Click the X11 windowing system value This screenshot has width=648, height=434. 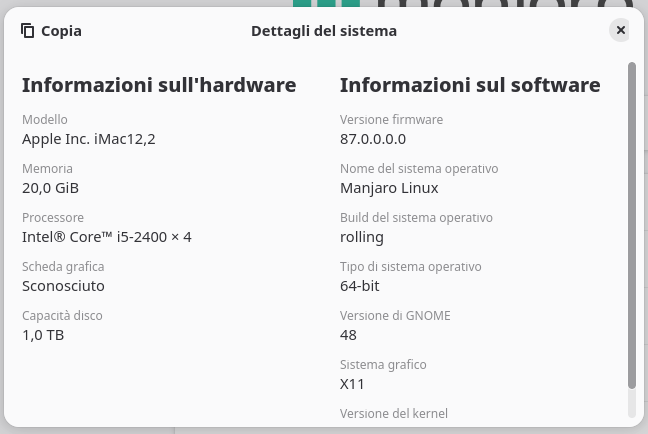point(351,384)
